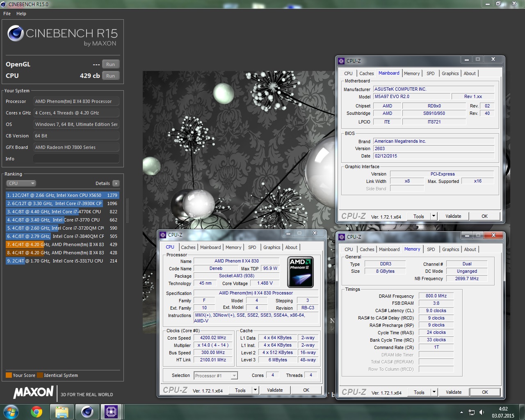Click the Cinebench title bar app icon
This screenshot has width=525, height=420.
tap(4, 4)
